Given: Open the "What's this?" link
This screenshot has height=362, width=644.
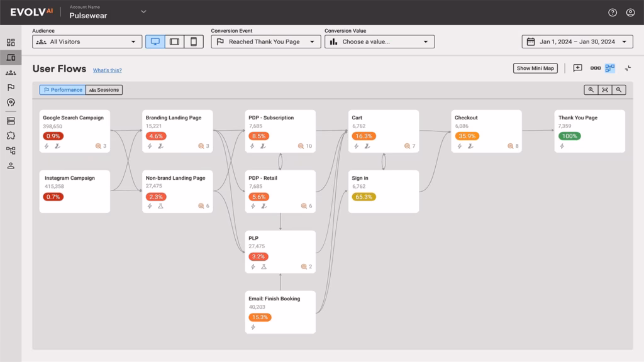Looking at the screenshot, I should pyautogui.click(x=108, y=70).
